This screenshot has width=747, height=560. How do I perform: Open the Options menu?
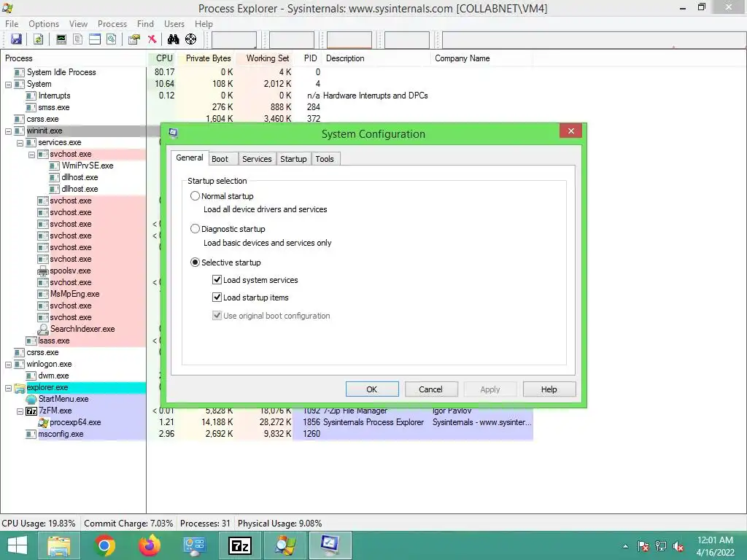43,24
